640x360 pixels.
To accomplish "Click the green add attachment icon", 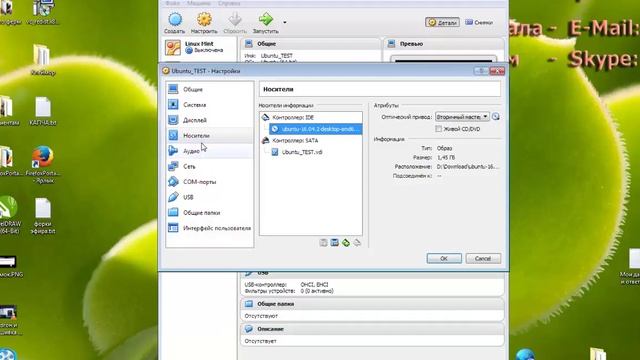I will 346,243.
